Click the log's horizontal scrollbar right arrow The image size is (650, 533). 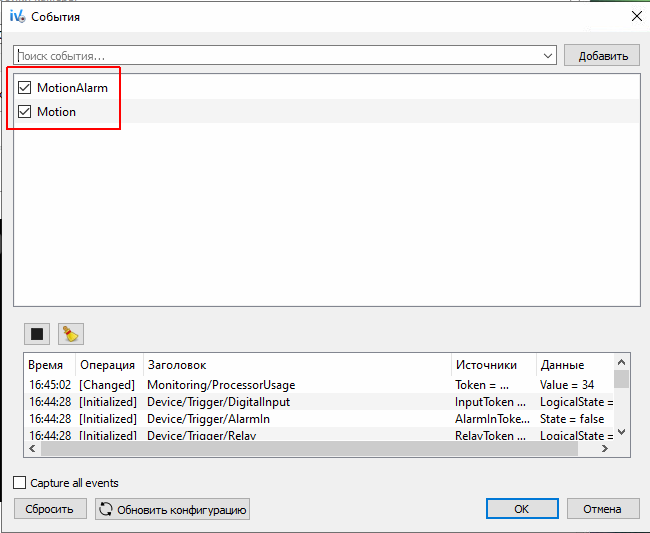(x=605, y=448)
